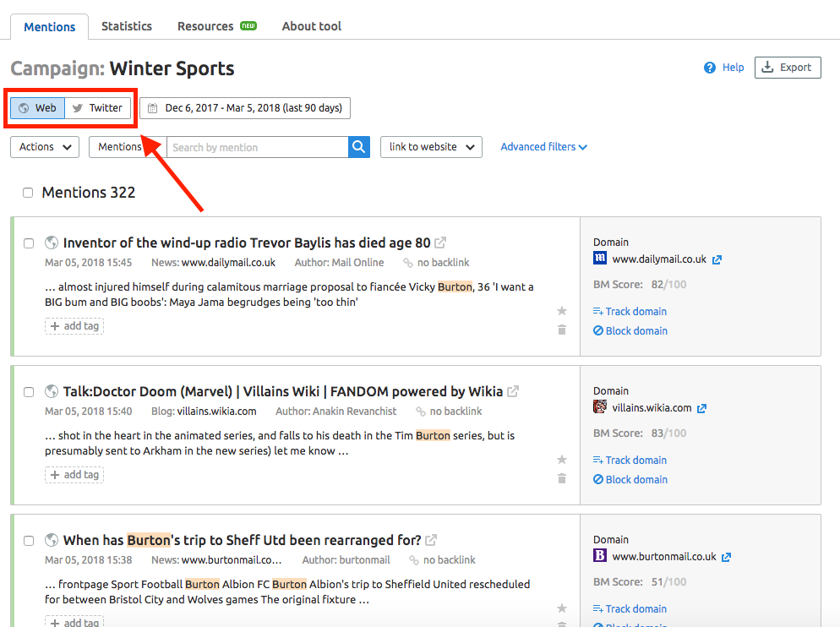Click the calendar icon in date range

(153, 108)
